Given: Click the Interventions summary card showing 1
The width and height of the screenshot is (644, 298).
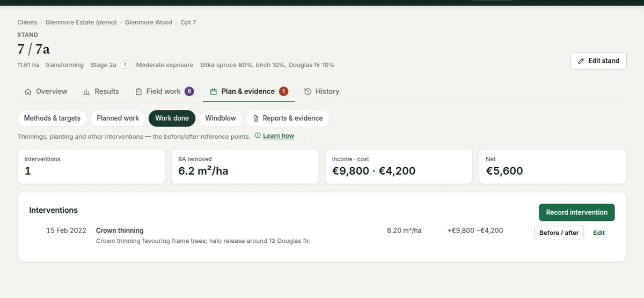Looking at the screenshot, I should (x=91, y=167).
